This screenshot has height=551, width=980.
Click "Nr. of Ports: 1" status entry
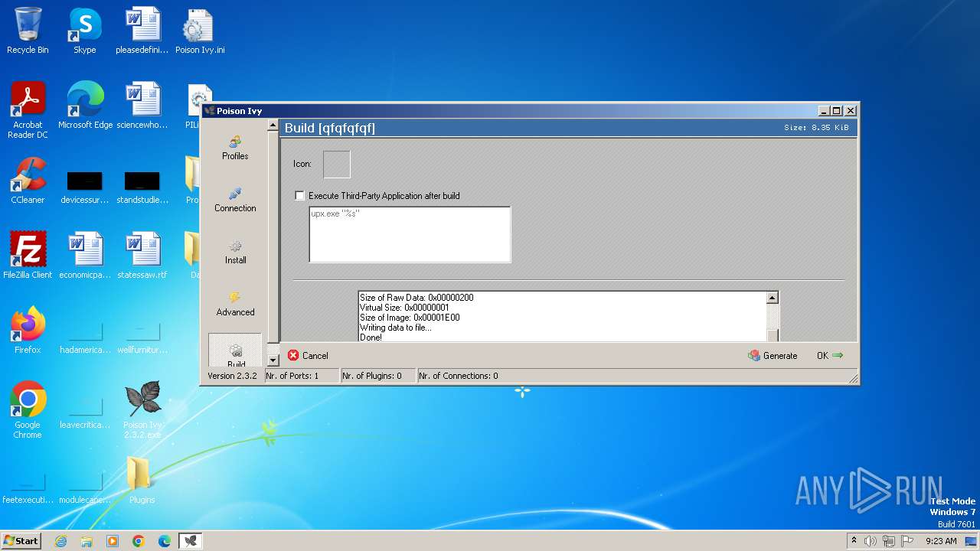[x=302, y=376]
